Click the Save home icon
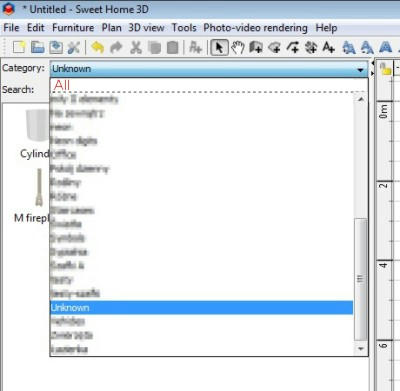This screenshot has width=400, height=391. (x=56, y=47)
